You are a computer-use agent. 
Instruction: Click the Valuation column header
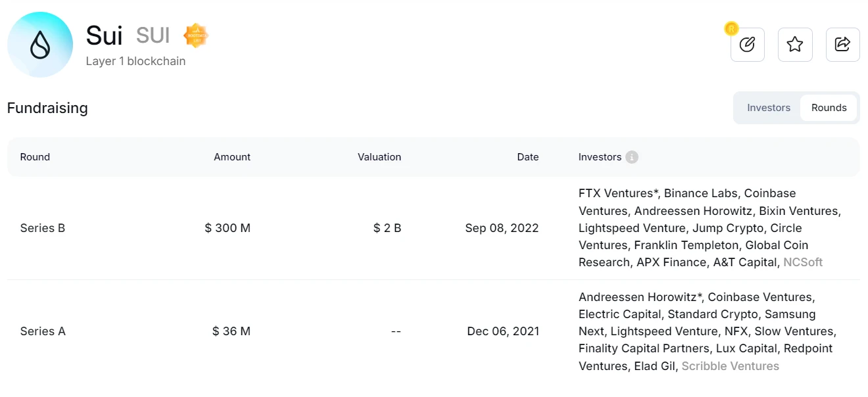click(379, 157)
